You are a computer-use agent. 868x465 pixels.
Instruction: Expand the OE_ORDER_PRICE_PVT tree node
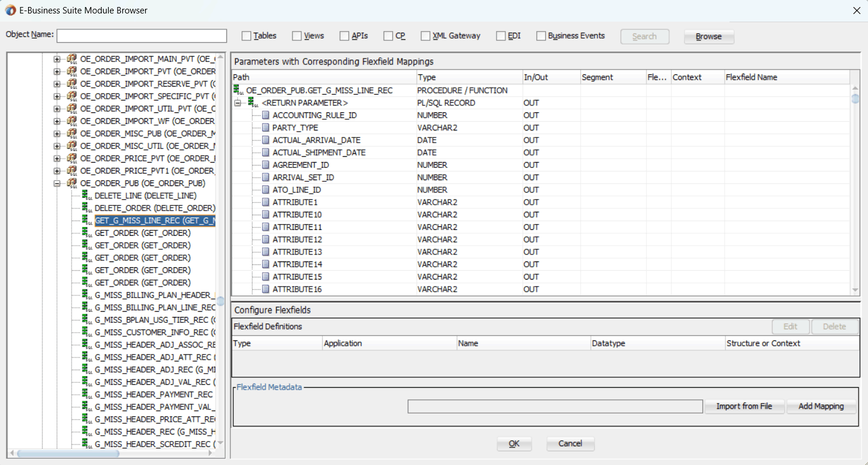click(x=57, y=159)
